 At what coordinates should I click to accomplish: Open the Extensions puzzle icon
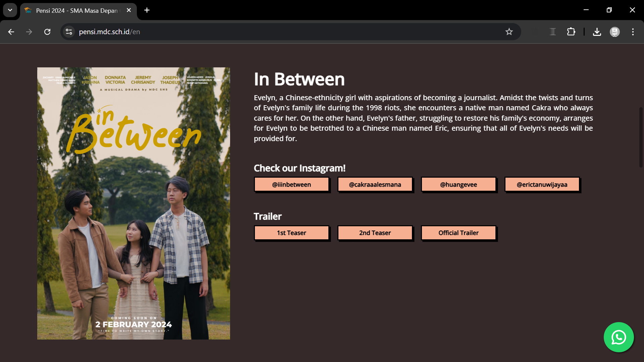(x=571, y=32)
